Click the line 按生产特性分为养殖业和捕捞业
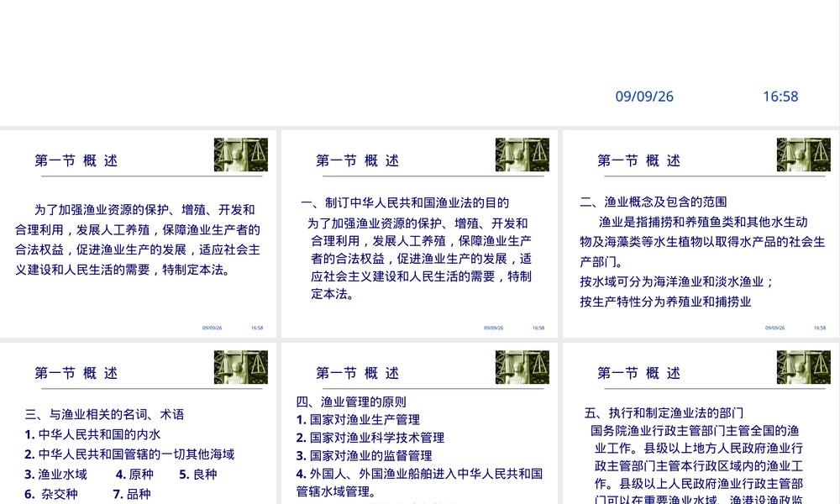The image size is (840, 504). (665, 302)
